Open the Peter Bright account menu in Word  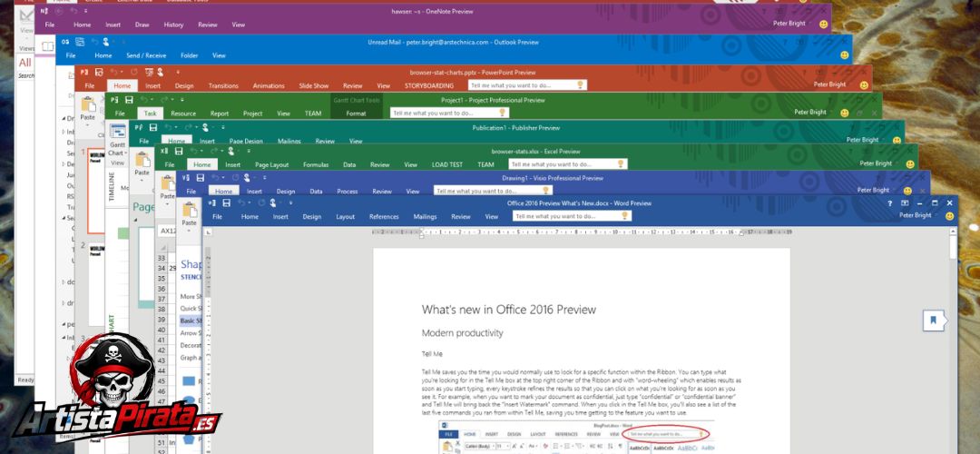point(915,215)
